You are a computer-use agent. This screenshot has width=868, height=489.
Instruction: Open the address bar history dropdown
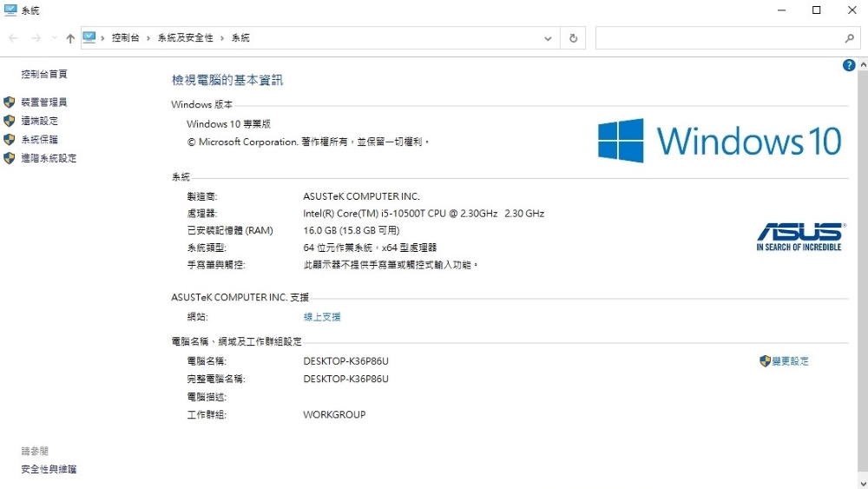click(548, 38)
